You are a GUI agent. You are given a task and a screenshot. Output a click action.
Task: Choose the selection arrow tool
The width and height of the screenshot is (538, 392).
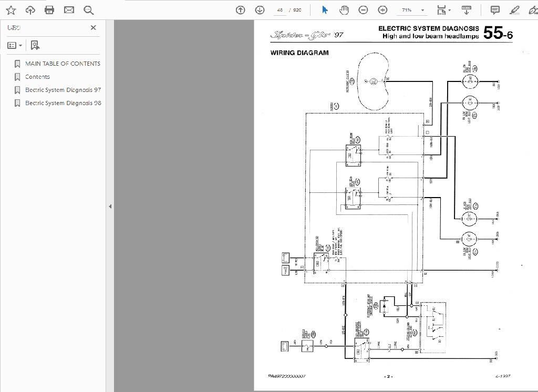click(325, 11)
